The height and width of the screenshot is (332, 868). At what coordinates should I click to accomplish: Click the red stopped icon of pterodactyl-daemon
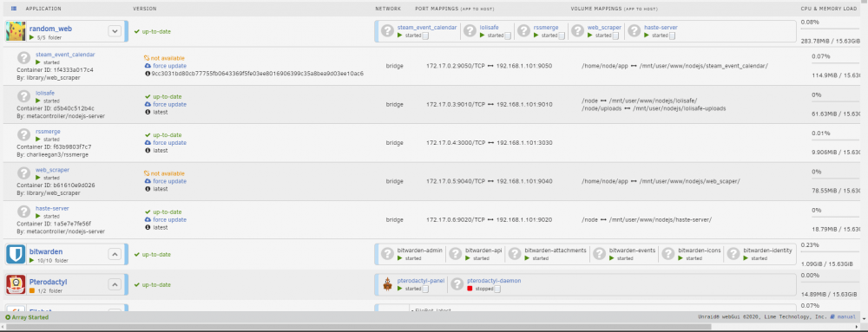coord(470,289)
